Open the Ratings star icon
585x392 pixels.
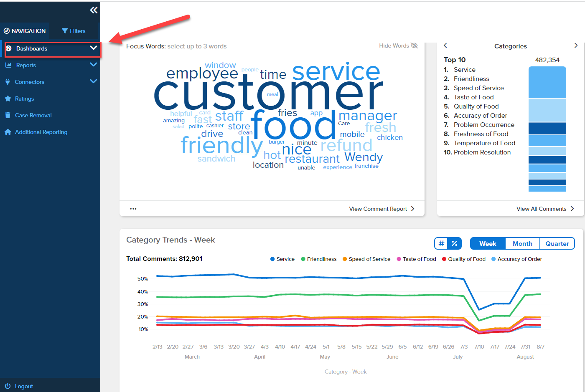(8, 99)
